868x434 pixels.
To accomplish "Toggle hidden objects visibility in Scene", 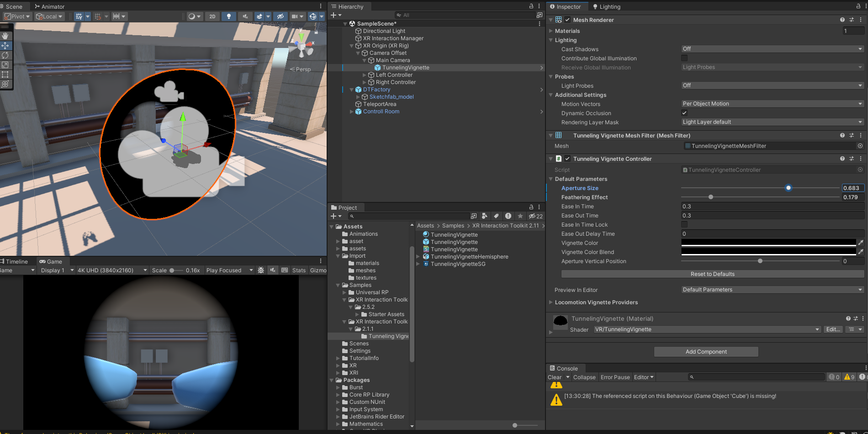I will pyautogui.click(x=281, y=16).
